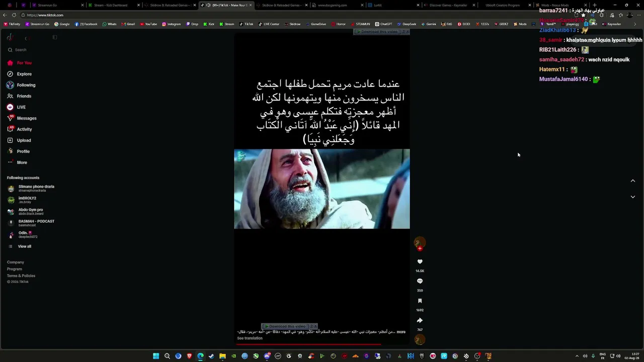Go to the next video
Viewport: 644px width, 362px height.
pos(633,197)
